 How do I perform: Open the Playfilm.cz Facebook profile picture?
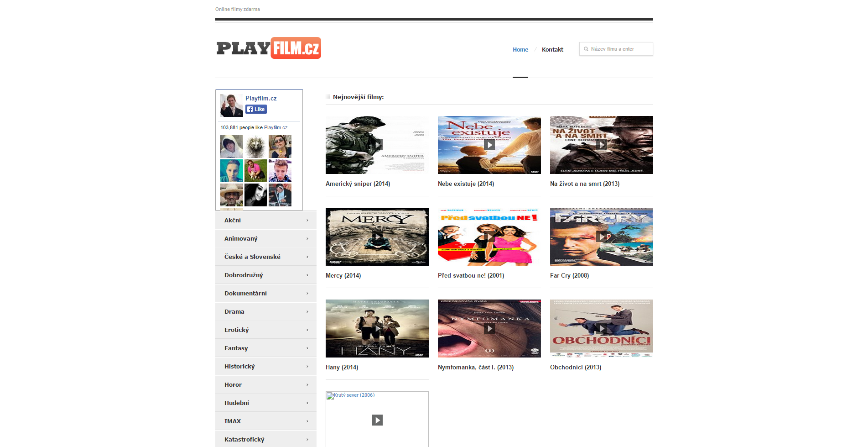[232, 105]
